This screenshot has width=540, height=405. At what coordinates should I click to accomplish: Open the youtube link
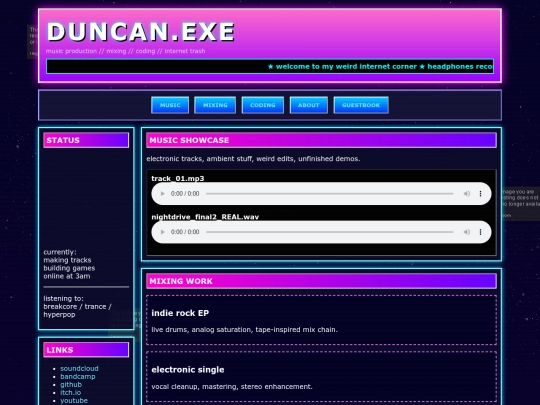(x=74, y=401)
